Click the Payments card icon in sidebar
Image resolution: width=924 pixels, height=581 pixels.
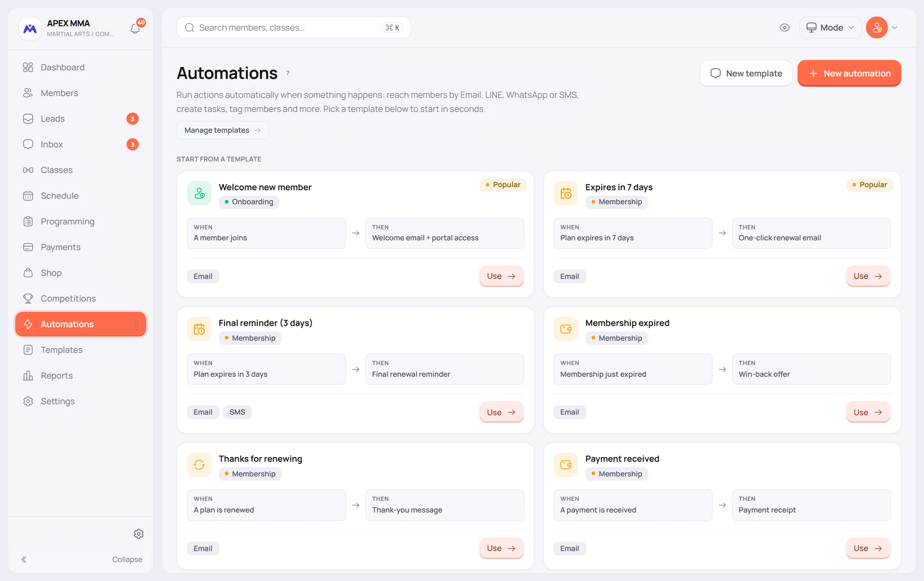(28, 247)
